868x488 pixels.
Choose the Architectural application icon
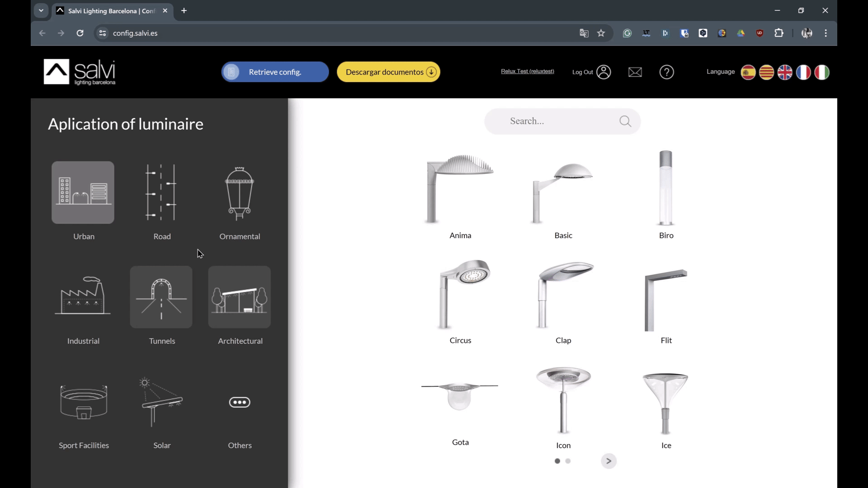pos(240,297)
